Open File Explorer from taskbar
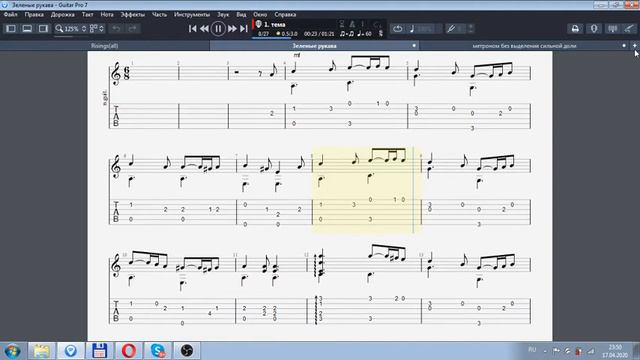The height and width of the screenshot is (360, 640). pyautogui.click(x=42, y=351)
